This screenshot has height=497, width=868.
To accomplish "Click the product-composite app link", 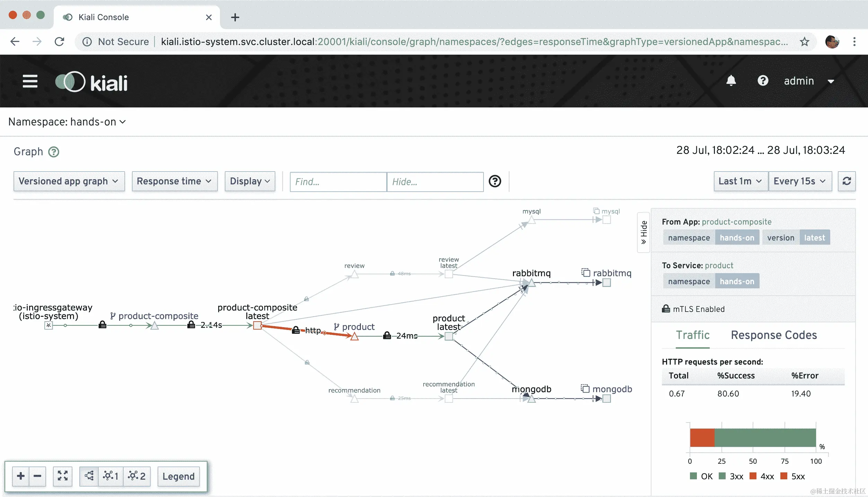I will [736, 222].
